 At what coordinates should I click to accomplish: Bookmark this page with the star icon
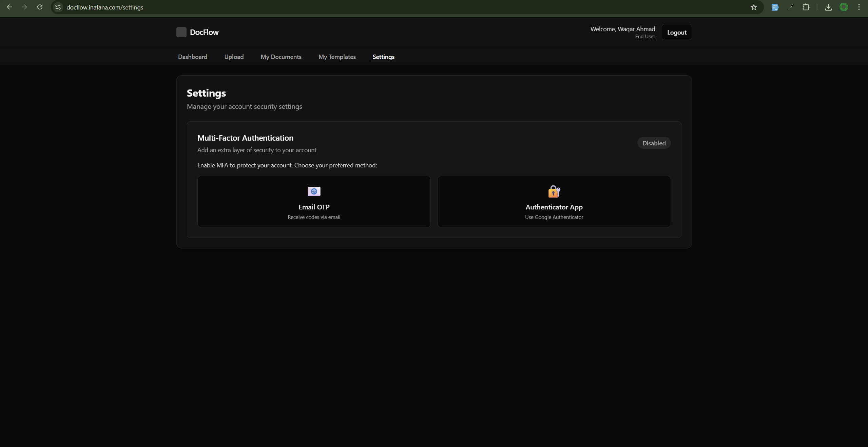click(x=753, y=7)
